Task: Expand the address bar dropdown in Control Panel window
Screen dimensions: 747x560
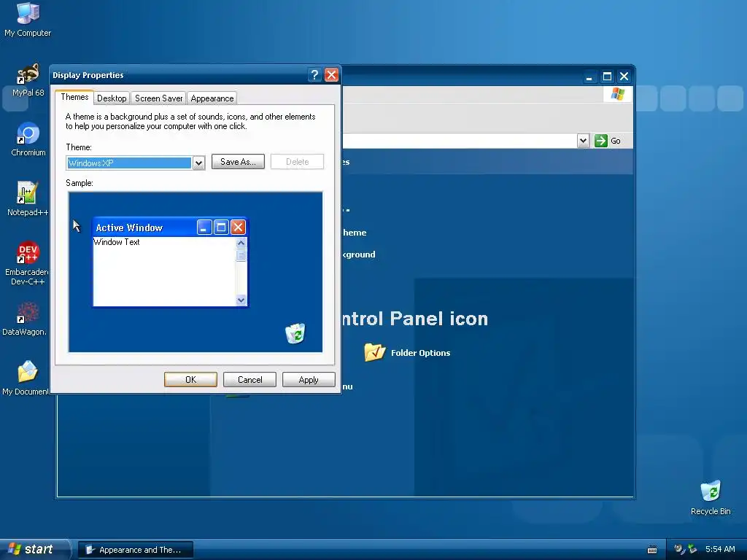Action: click(583, 141)
